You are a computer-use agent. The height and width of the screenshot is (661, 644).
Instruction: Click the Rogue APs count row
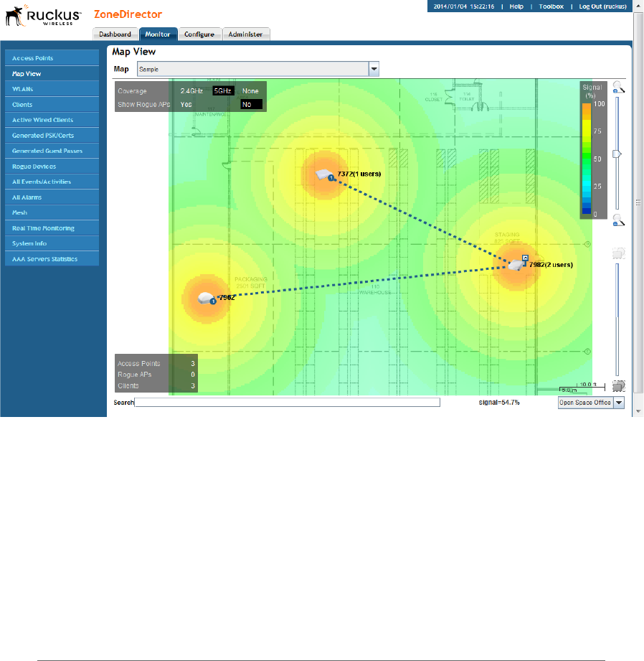[156, 375]
